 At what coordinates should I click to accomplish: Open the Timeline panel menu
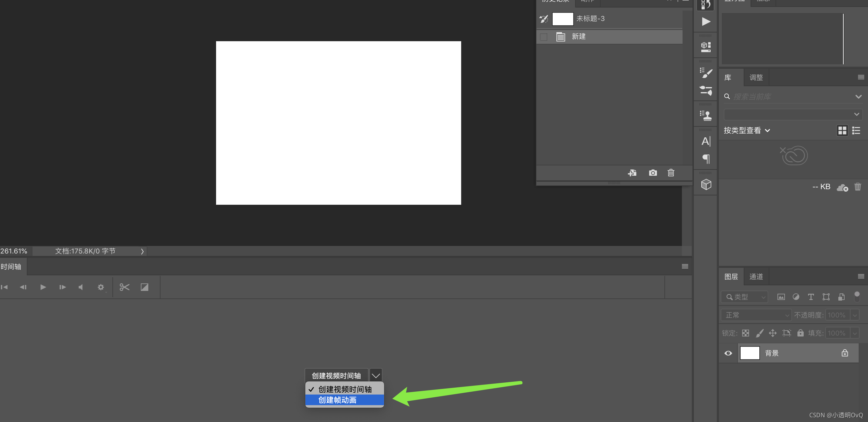685,266
